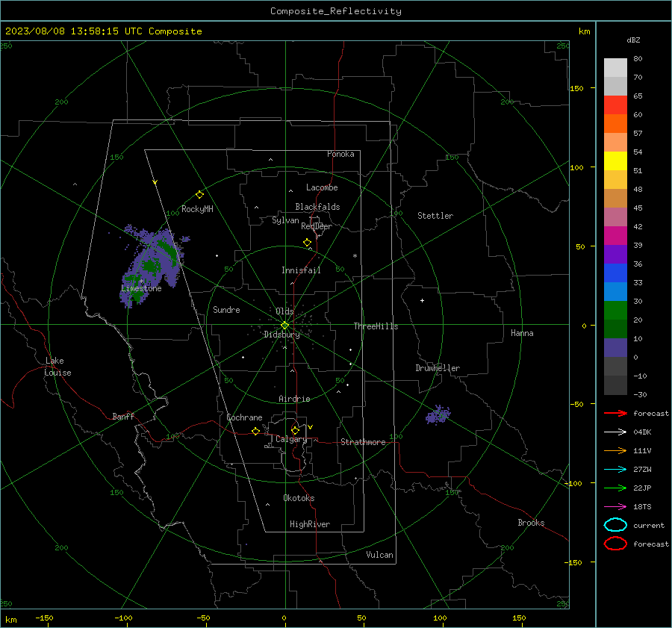Click yellow diamond marker above Calgary label
Screen dimensions: 672x628
pos(295,430)
